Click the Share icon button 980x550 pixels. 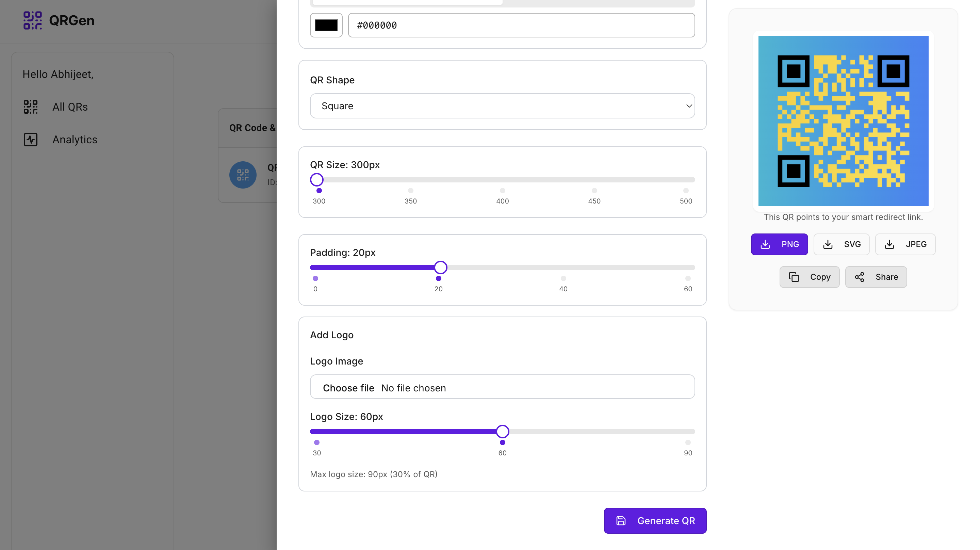coord(876,277)
